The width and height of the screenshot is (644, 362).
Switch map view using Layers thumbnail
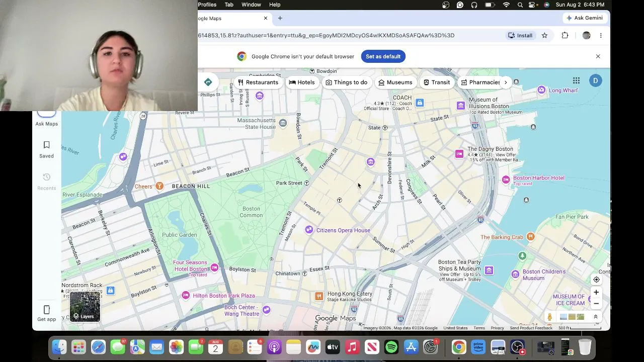coord(85,306)
